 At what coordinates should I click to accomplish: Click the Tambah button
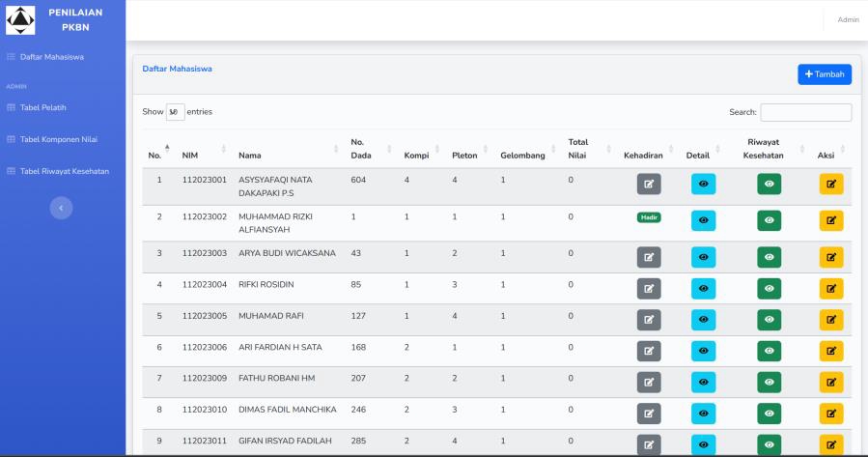tap(824, 74)
